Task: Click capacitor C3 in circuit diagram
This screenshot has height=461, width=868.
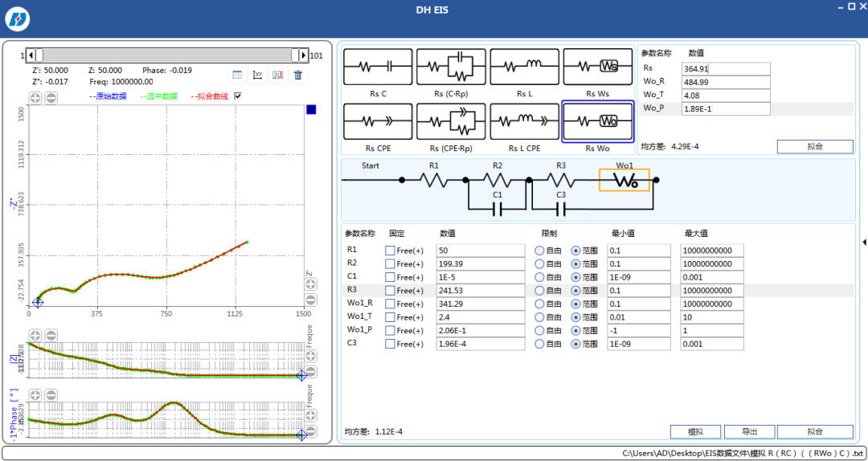Action: (561, 209)
